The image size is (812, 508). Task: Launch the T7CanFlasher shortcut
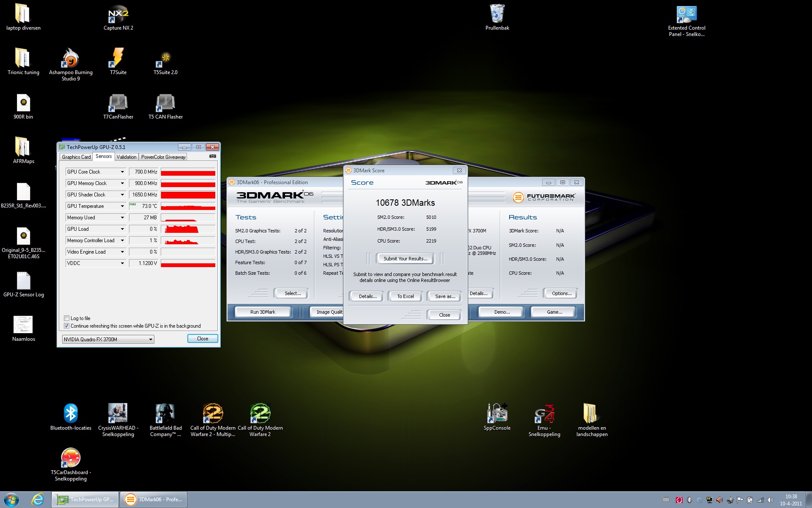118,106
